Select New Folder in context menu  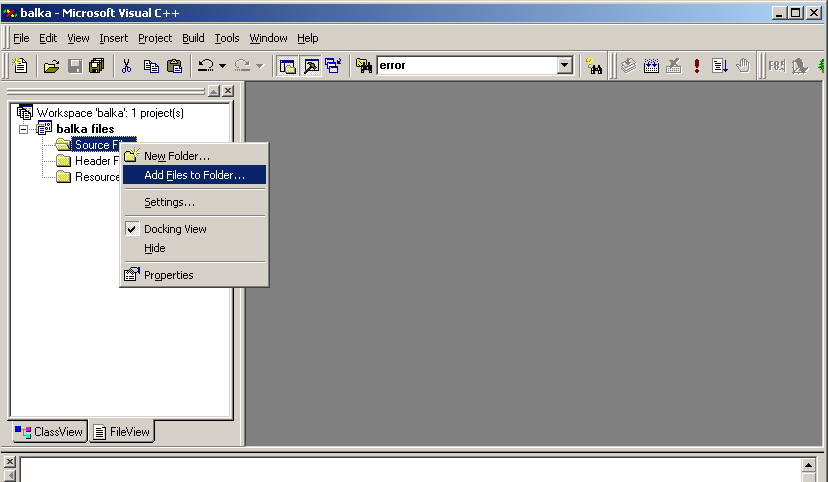pos(177,156)
